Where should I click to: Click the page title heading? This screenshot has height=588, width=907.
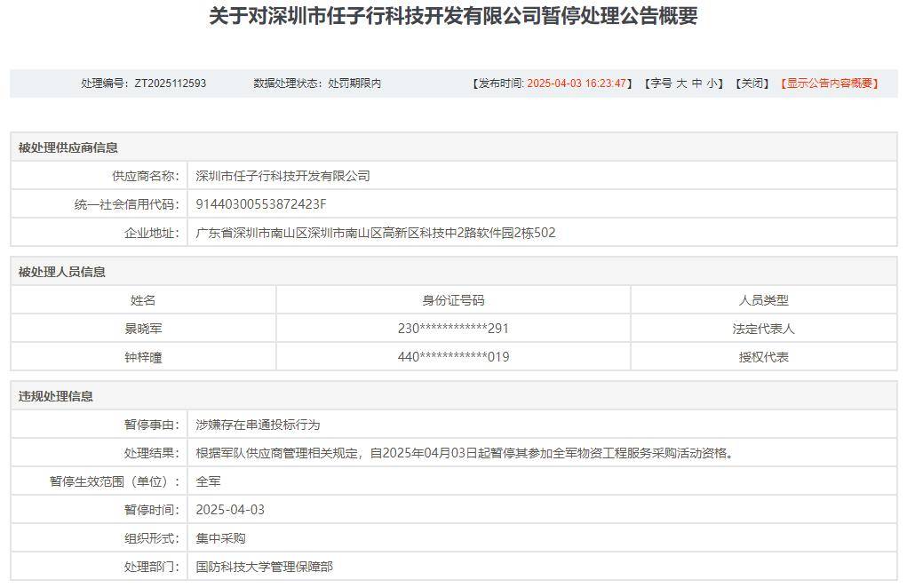click(x=453, y=16)
